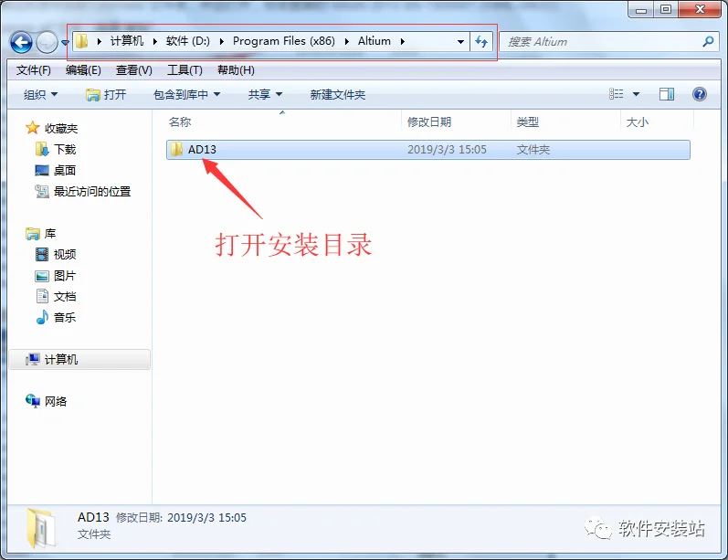Click the 收藏夹 star icon
The width and height of the screenshot is (728, 560).
pyautogui.click(x=33, y=128)
